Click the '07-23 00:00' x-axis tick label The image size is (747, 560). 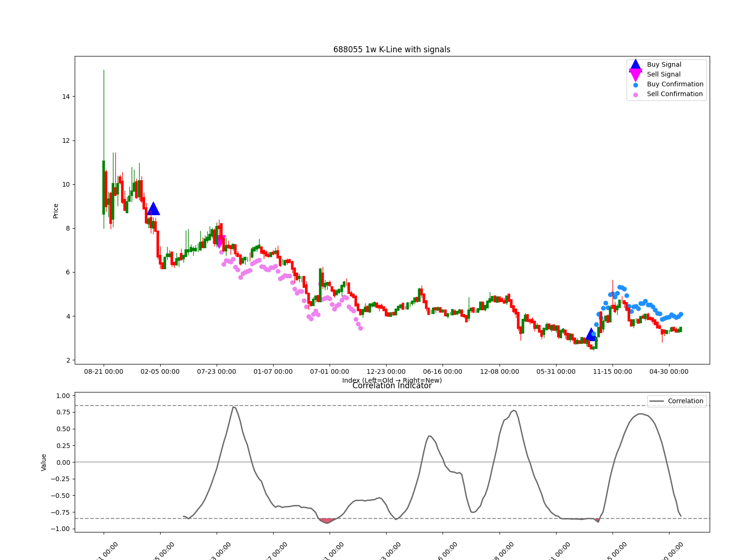coord(217,371)
